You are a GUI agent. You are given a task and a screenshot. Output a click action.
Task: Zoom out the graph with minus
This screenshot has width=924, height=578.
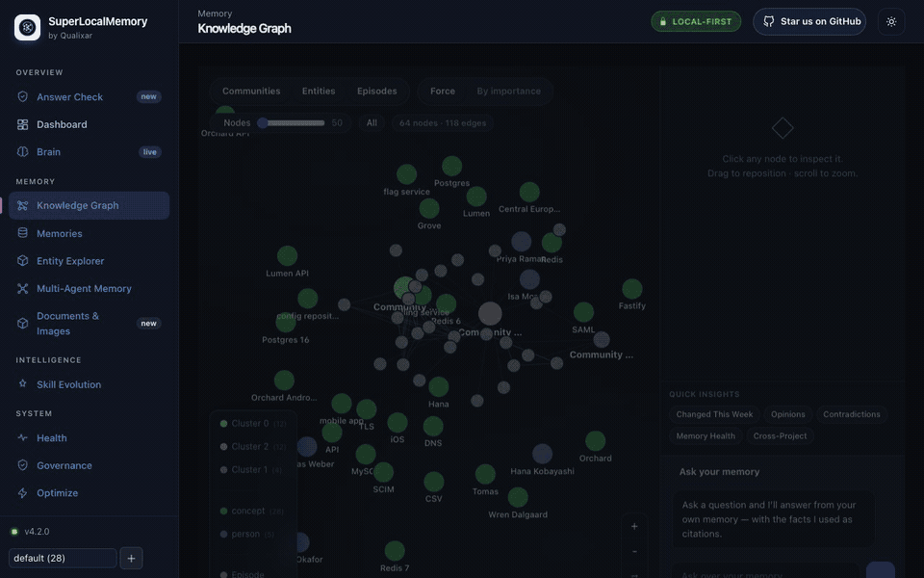tap(634, 551)
